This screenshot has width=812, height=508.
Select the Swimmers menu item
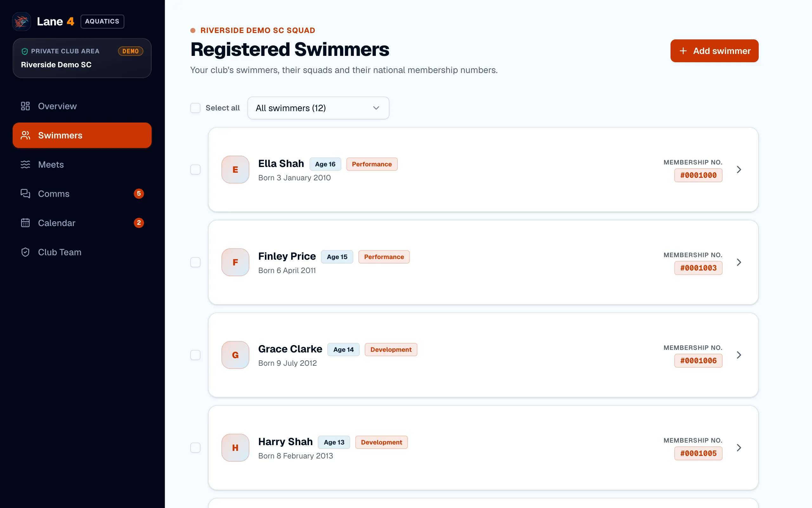point(82,135)
